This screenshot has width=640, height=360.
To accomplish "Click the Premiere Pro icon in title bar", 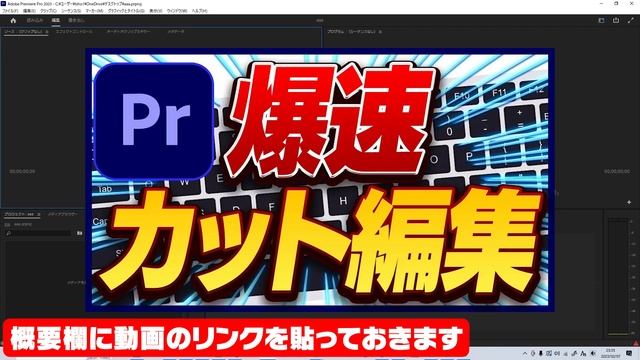I will (x=3, y=4).
